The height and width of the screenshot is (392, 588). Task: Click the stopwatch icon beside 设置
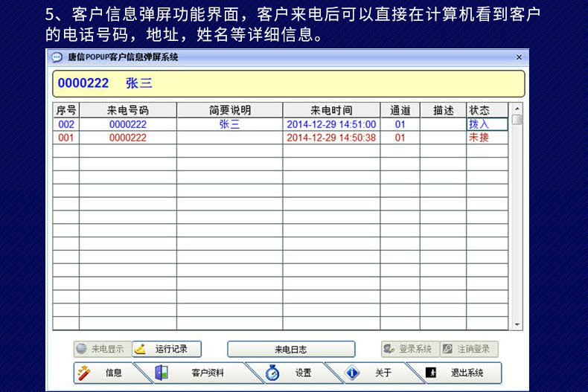pyautogui.click(x=272, y=373)
